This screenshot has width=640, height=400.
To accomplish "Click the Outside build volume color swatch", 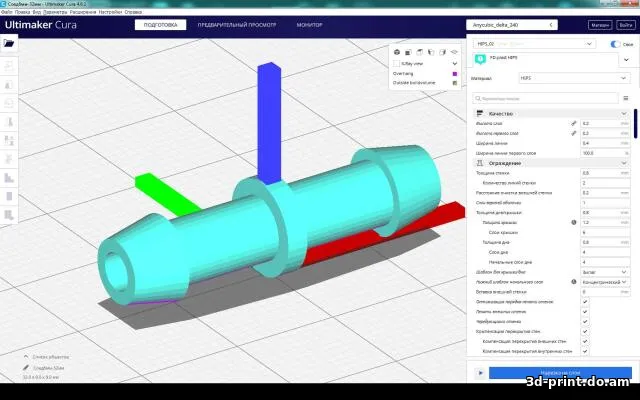I will pos(455,83).
